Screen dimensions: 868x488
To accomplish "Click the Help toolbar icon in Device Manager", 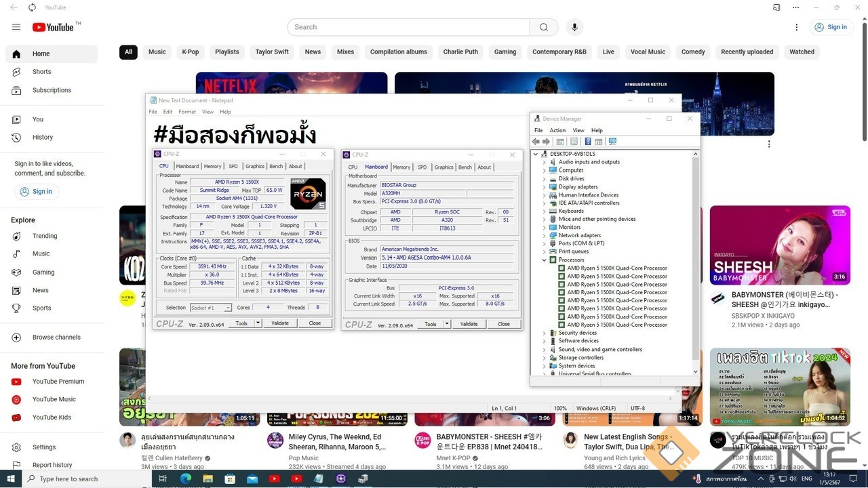I will pos(588,142).
